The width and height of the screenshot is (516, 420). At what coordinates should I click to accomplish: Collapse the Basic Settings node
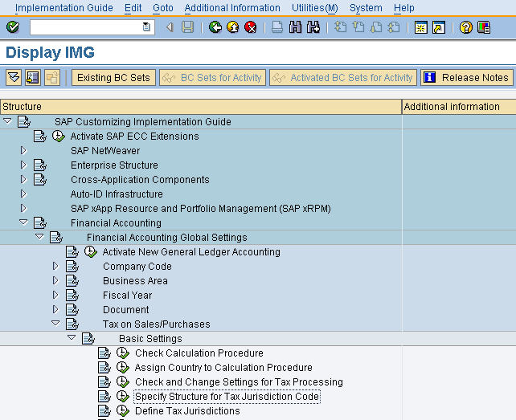72,338
